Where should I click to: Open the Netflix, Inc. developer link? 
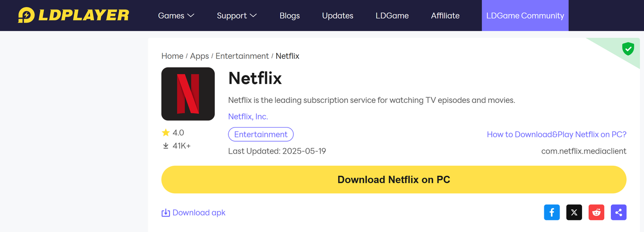tap(248, 117)
